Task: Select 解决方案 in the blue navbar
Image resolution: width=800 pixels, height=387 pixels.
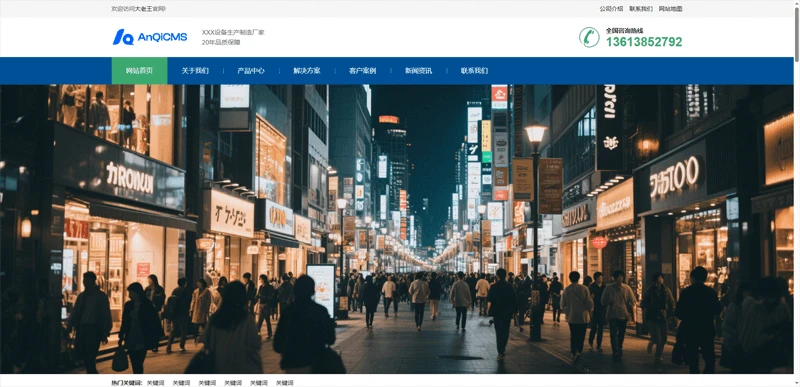Action: [307, 71]
